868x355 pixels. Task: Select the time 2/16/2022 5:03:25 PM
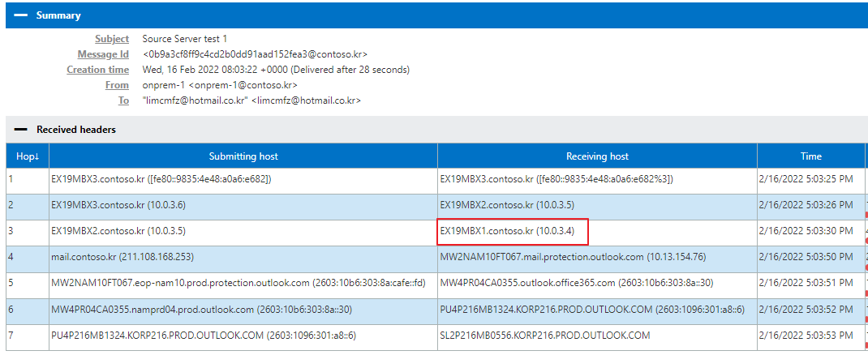click(807, 179)
